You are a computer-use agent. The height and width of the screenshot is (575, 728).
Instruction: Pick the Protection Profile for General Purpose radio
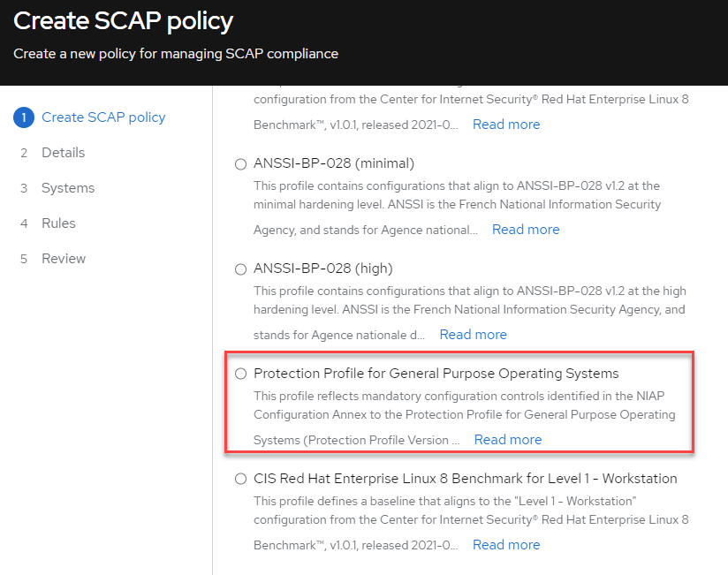pos(241,375)
